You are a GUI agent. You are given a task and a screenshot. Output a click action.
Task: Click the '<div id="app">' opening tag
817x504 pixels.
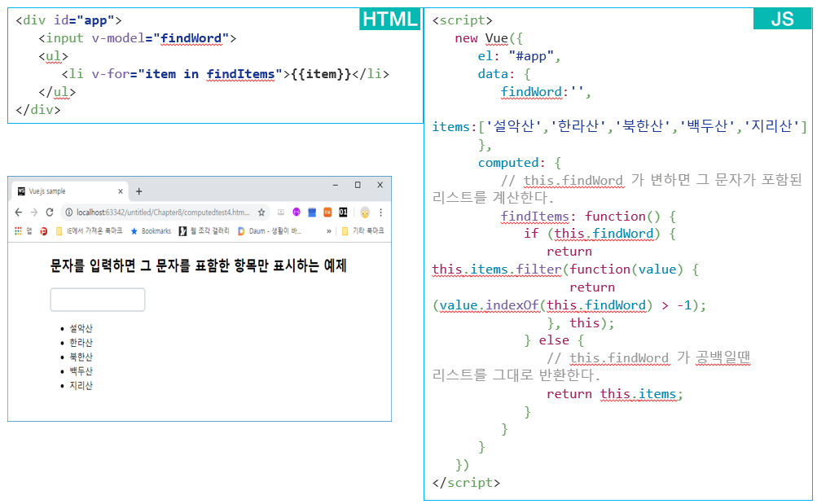tap(68, 20)
